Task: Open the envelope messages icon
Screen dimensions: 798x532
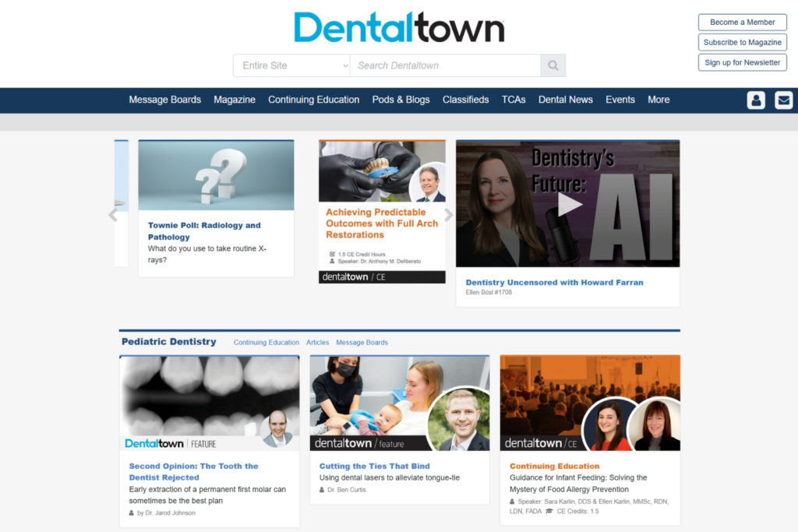Action: click(783, 100)
